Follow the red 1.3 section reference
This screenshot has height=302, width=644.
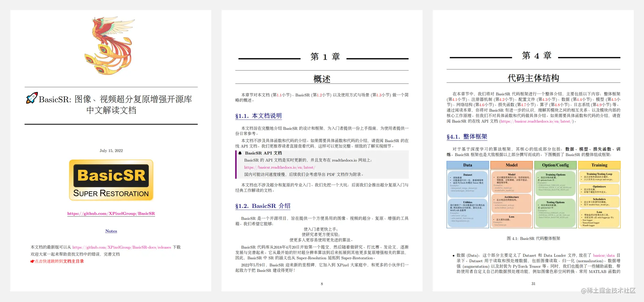(x=379, y=95)
